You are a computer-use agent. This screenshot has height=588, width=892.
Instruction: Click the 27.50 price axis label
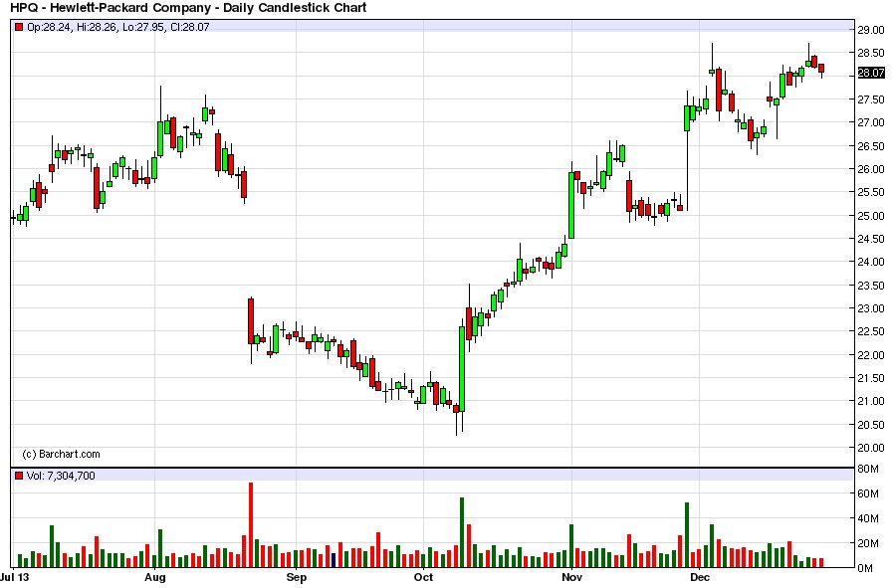tap(871, 99)
